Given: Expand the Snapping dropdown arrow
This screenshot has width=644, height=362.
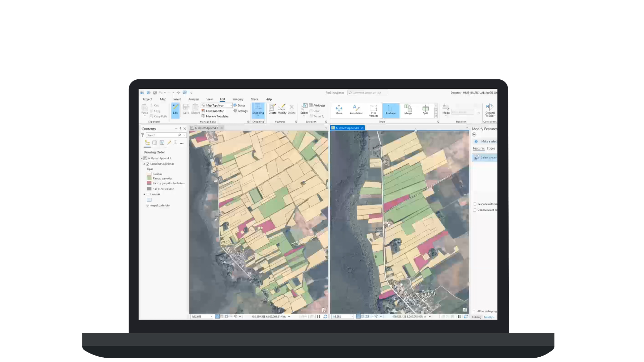Looking at the screenshot, I should (258, 116).
